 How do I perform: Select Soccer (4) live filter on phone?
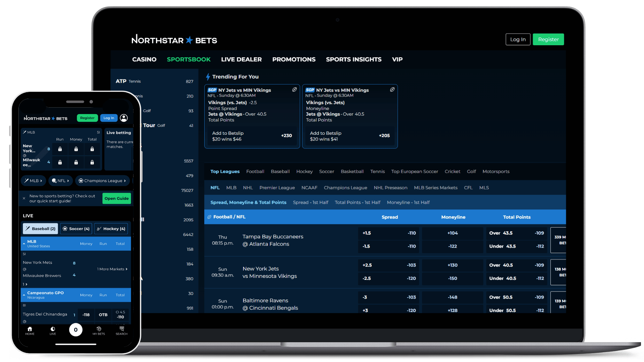(76, 229)
